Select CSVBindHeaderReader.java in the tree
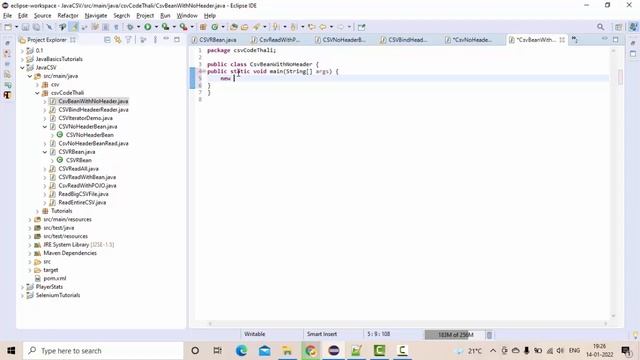Viewport: 640px width, 360px height. pyautogui.click(x=93, y=110)
